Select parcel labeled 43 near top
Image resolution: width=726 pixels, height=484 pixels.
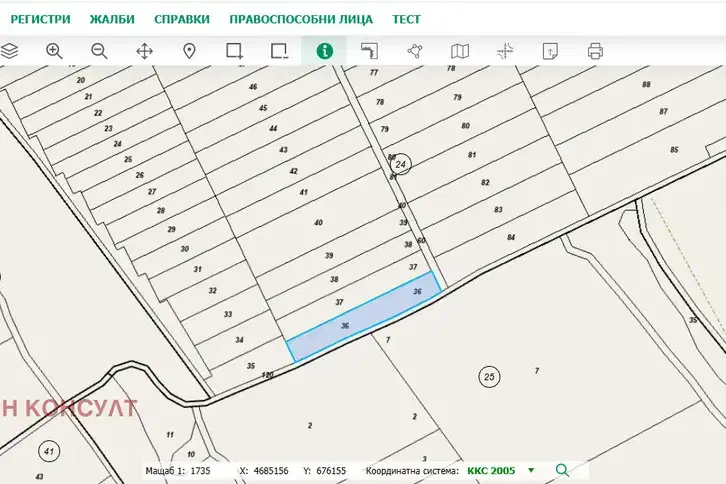(x=283, y=150)
